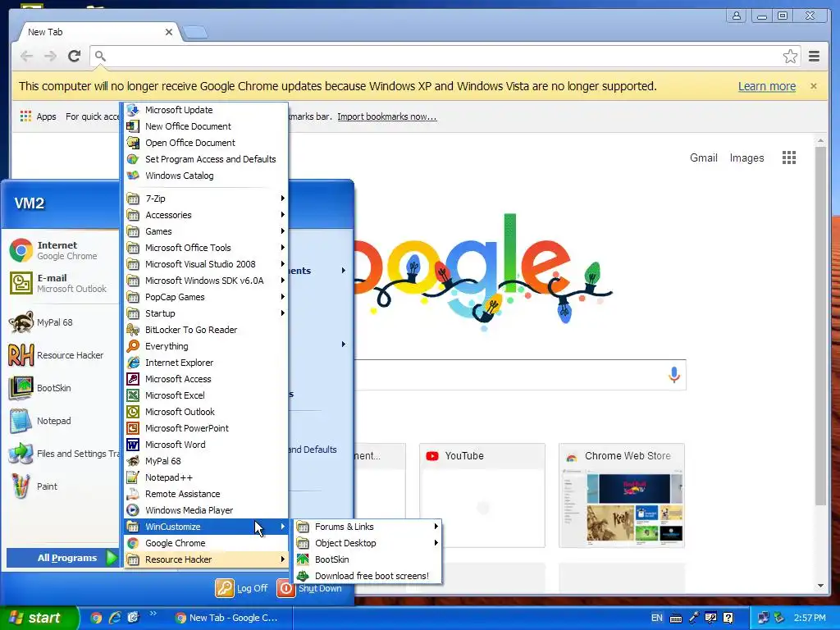Viewport: 840px width, 630px height.
Task: Open Microsoft Outlook in All Programs list
Action: click(x=206, y=412)
